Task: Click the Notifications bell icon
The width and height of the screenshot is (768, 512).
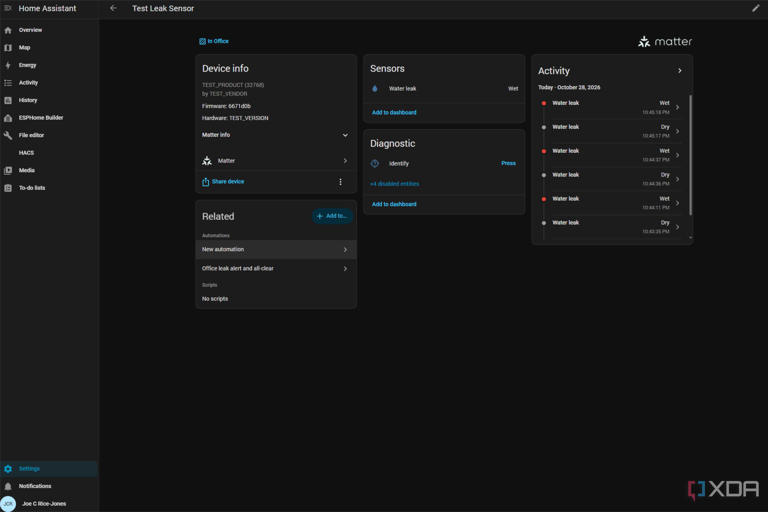Action: point(8,487)
